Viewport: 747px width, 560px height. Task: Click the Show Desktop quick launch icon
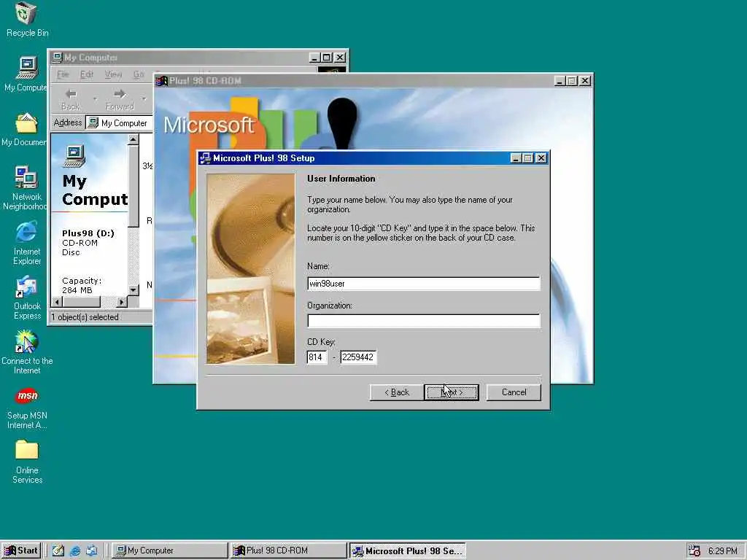point(58,551)
